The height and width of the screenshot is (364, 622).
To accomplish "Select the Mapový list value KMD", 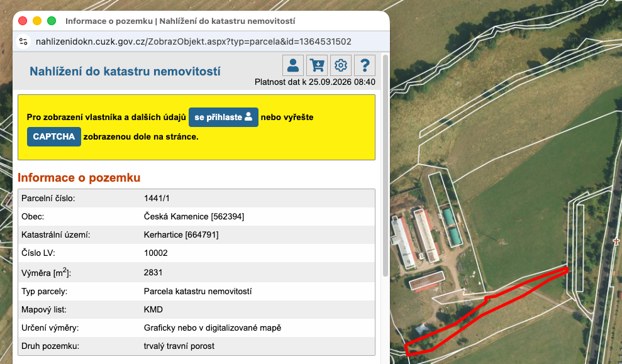I will pos(153,310).
